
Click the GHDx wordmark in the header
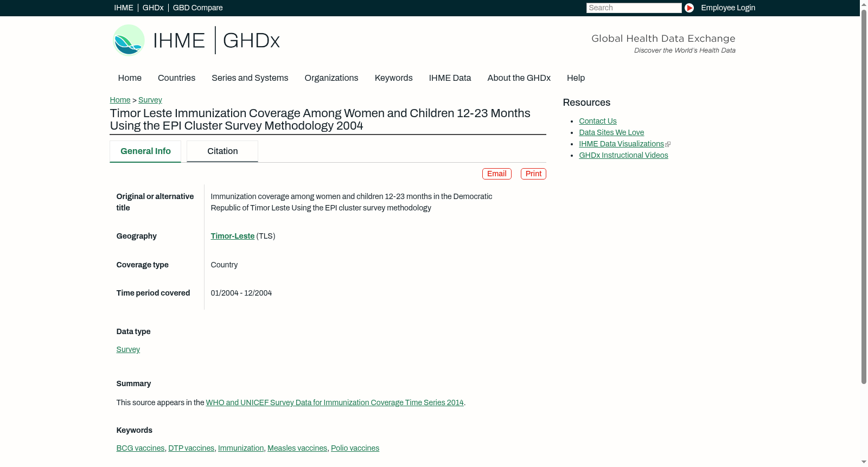click(x=251, y=41)
